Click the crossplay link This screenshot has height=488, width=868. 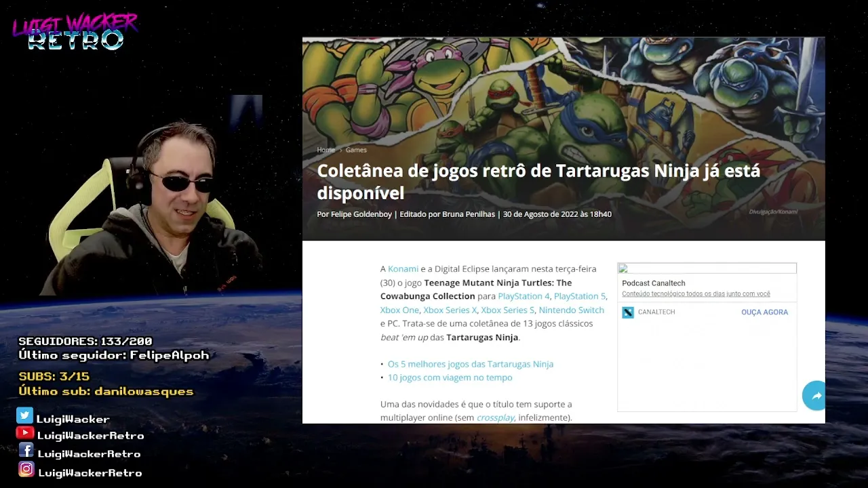496,418
